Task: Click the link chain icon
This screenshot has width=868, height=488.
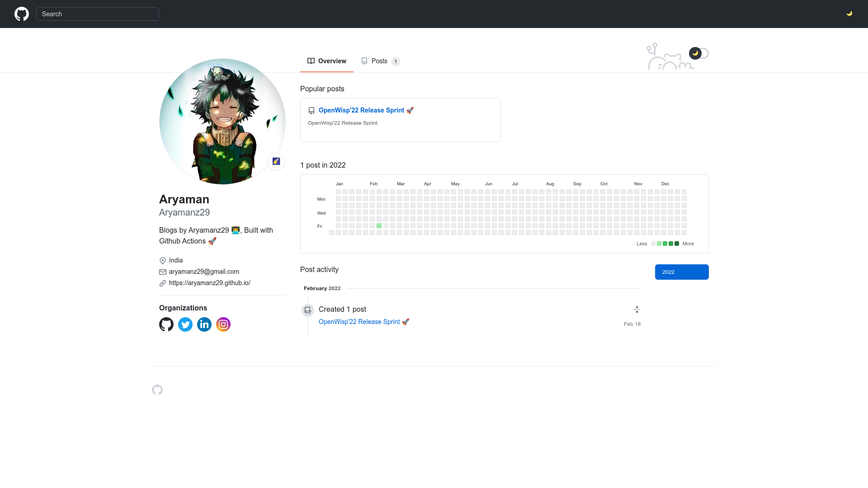Action: [163, 283]
